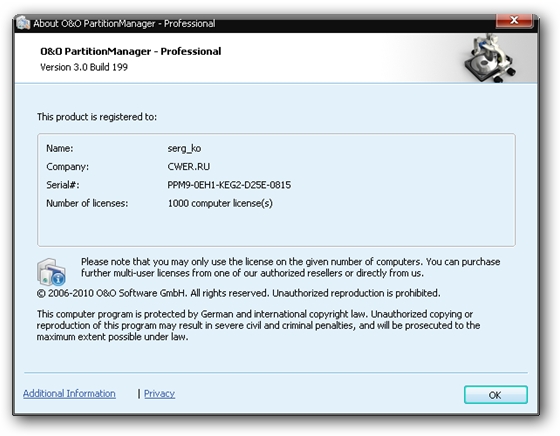Select the company value CWER.RU

189,166
